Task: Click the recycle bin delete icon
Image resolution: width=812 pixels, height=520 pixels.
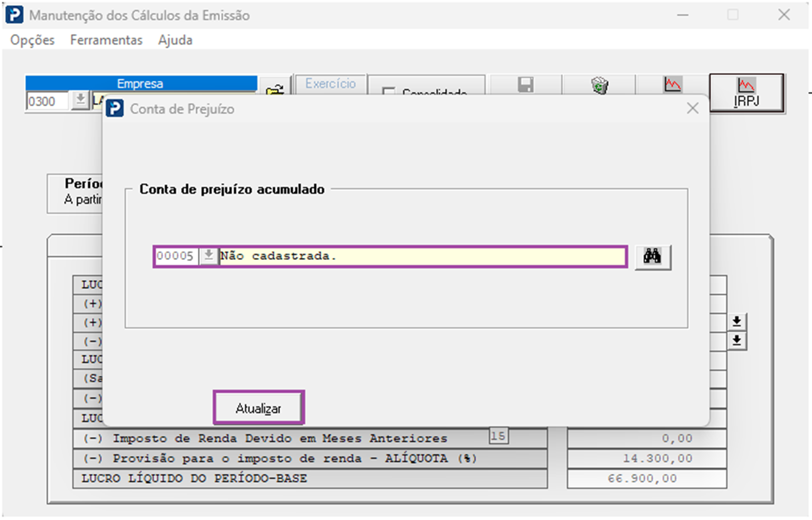Action: pos(599,85)
